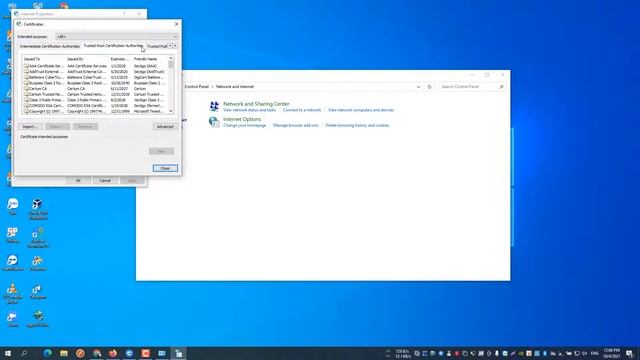Select the Buypass Class 2 Root row
Viewport: 640px width, 360px height.
pos(95,83)
